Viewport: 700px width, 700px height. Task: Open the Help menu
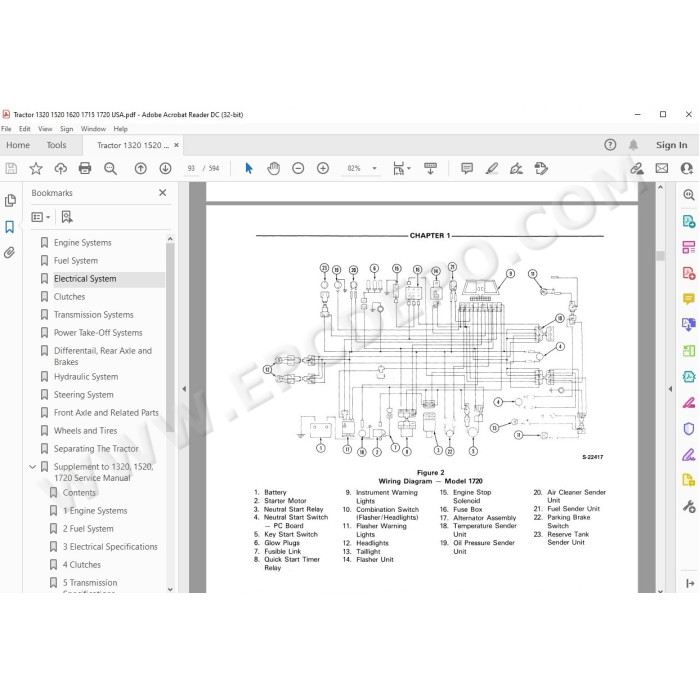(x=121, y=129)
